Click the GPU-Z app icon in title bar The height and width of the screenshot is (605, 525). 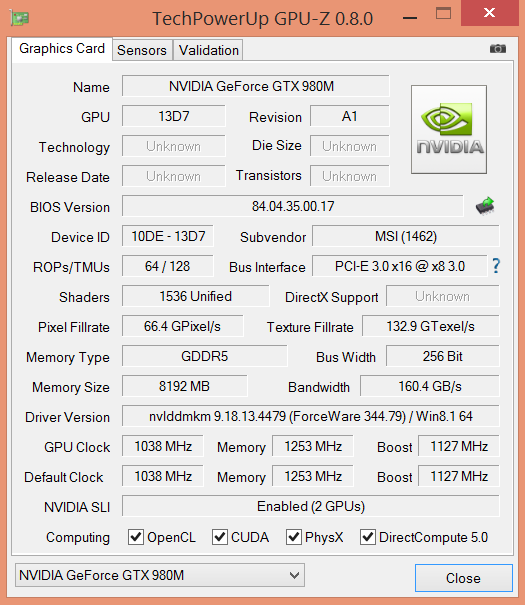(20, 18)
